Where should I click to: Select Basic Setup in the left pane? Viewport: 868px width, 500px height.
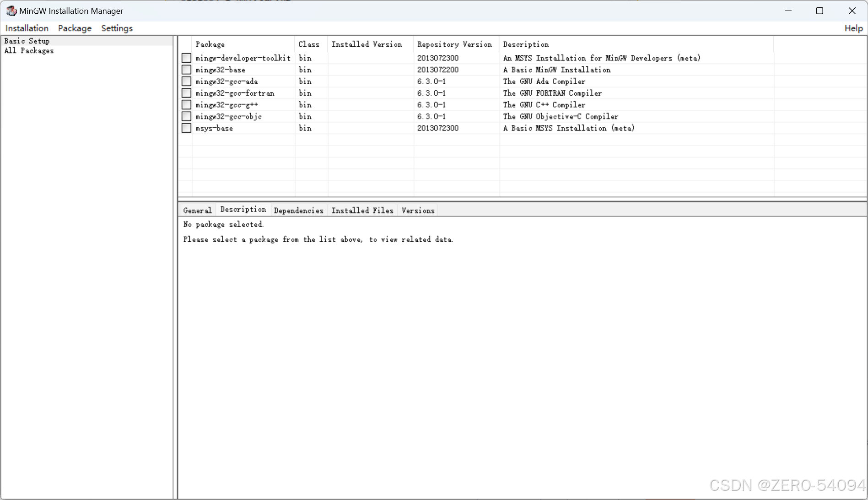87,41
